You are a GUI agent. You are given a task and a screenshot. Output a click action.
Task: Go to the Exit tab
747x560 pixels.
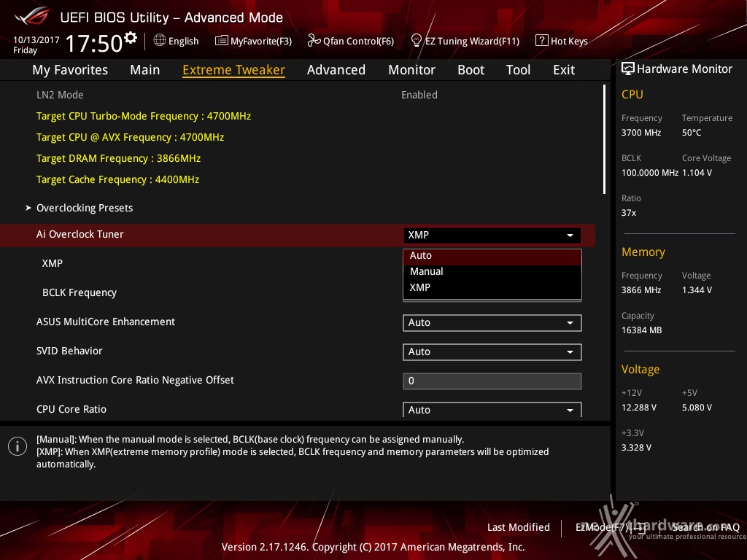coord(564,70)
